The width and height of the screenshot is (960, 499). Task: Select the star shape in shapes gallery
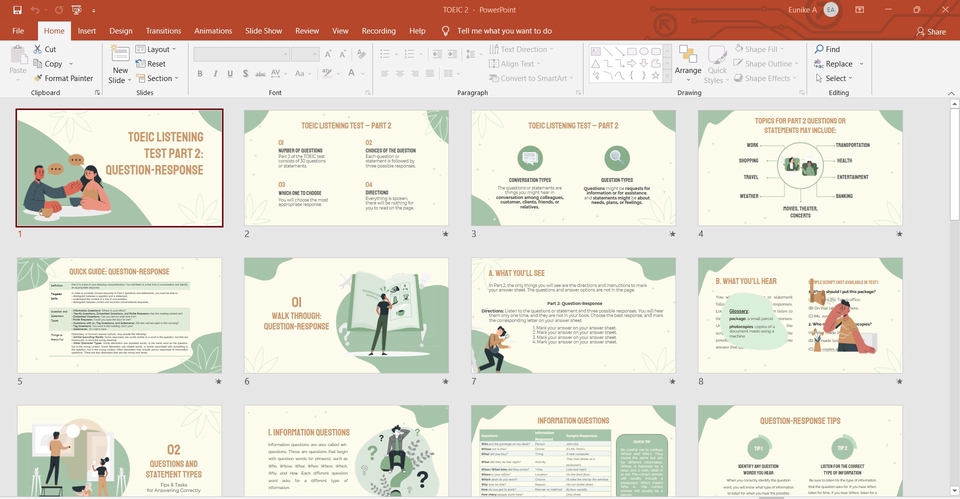coord(656,76)
